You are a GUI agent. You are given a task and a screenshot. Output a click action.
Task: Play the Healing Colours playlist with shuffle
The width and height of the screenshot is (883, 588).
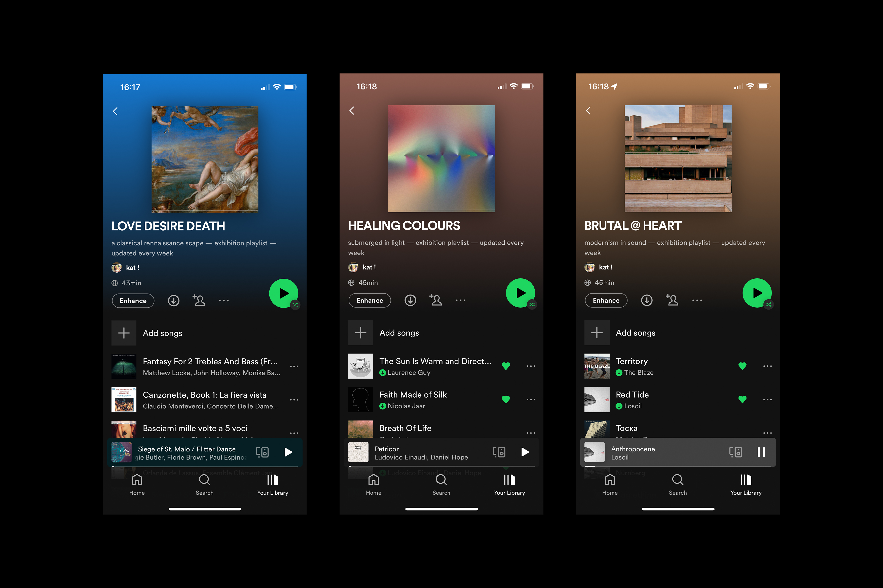[x=520, y=293]
